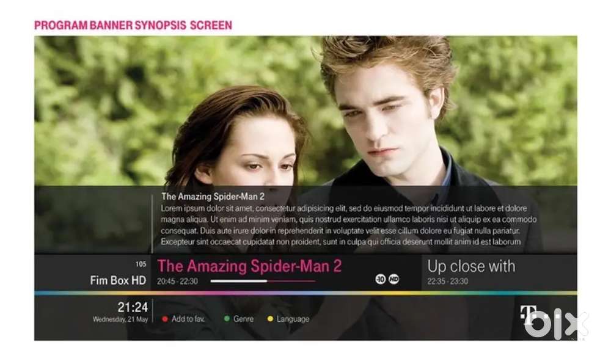Click the 21:24 clock display

click(133, 307)
